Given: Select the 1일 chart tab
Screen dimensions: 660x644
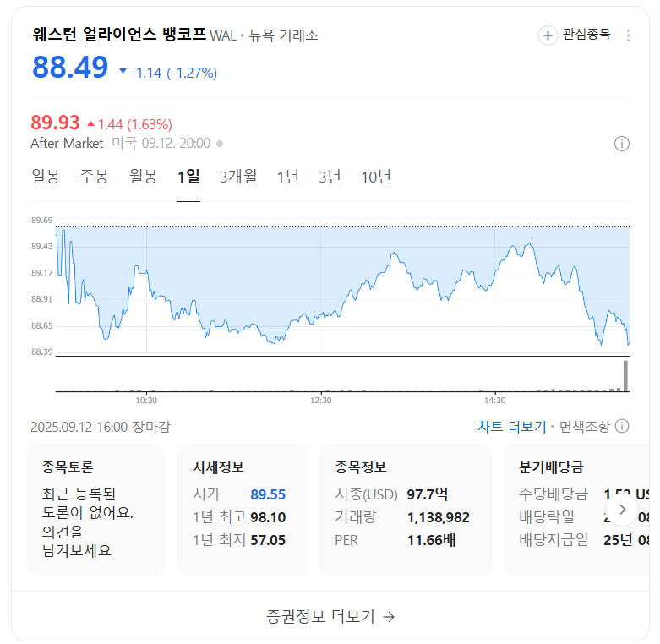Looking at the screenshot, I should coord(188,177).
